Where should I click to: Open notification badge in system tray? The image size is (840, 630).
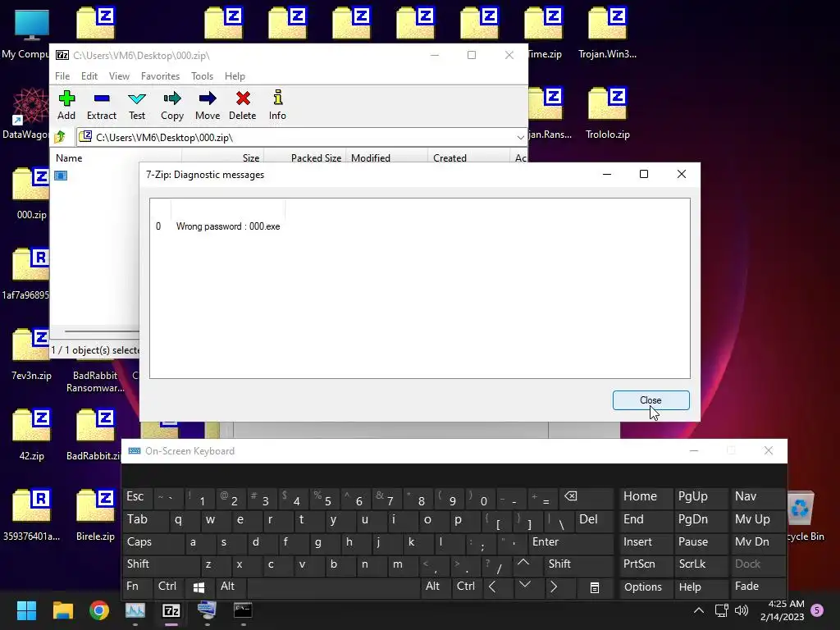pos(817,610)
